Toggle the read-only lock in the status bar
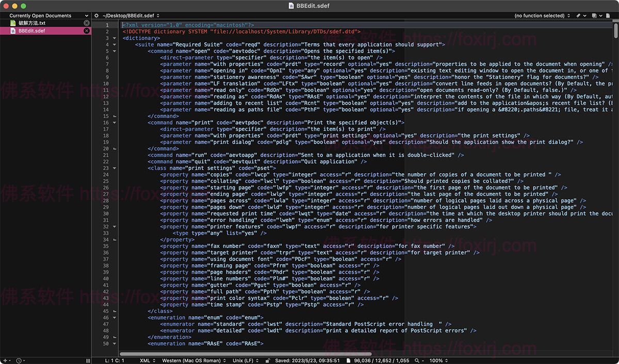The height and width of the screenshot is (364, 619). coord(268,360)
